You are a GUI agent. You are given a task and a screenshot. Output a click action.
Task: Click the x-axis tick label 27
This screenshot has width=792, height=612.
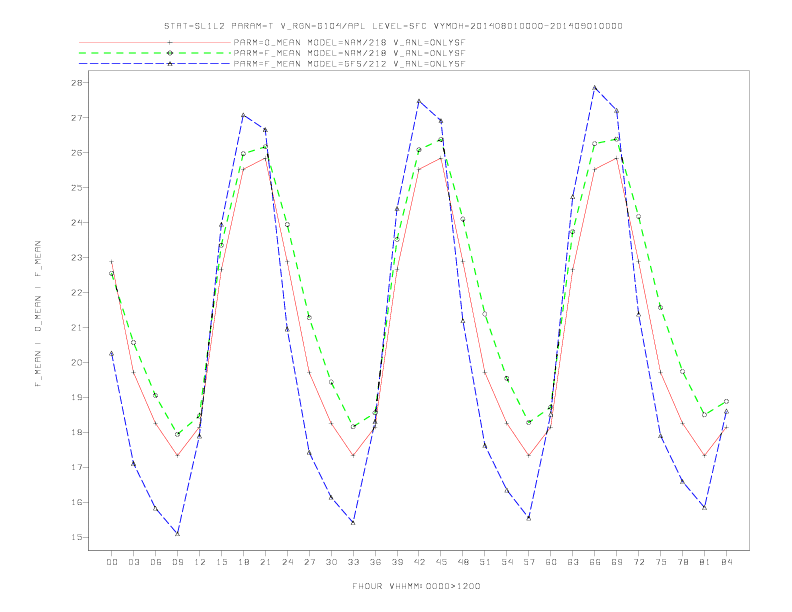(x=309, y=562)
